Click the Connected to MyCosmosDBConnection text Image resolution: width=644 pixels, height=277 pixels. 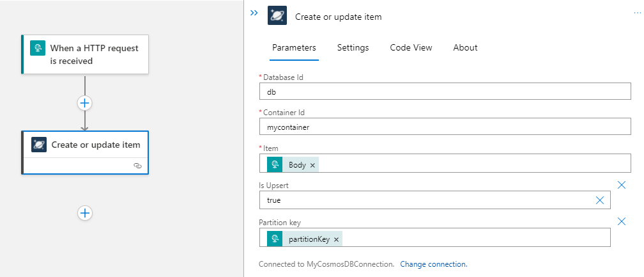click(x=326, y=264)
